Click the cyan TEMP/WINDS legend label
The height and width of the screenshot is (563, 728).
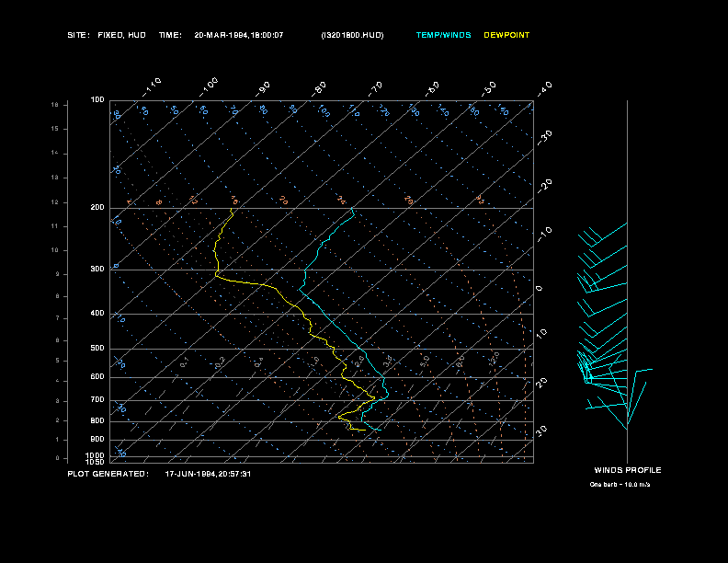[x=443, y=35]
